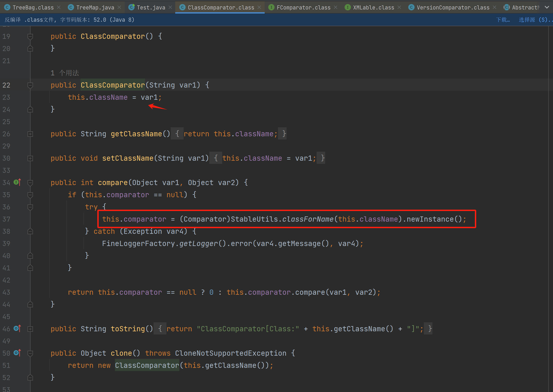Expand folded toString method
The height and width of the screenshot is (392, 553).
[30, 329]
